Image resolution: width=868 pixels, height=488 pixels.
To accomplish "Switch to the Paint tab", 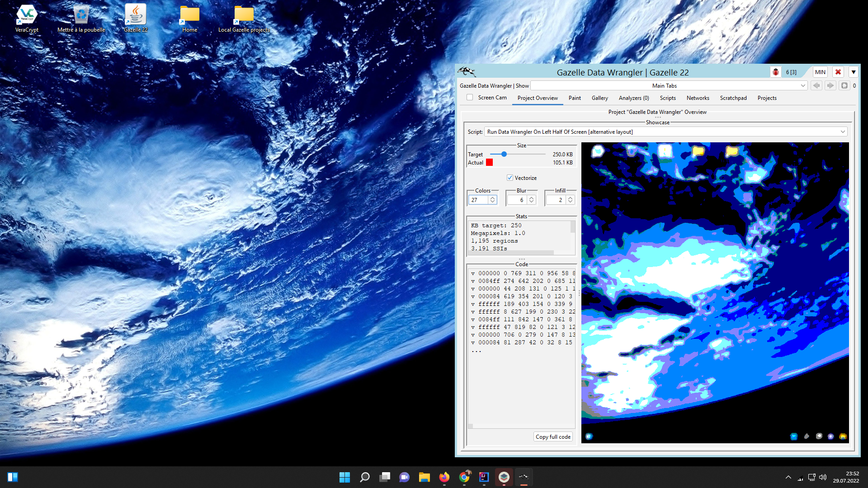I will pos(575,98).
